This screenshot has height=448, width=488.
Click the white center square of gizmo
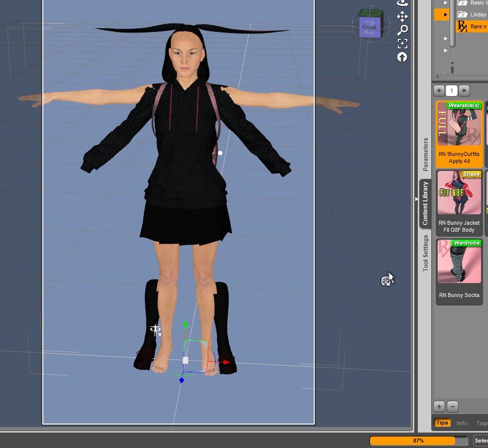tap(185, 360)
